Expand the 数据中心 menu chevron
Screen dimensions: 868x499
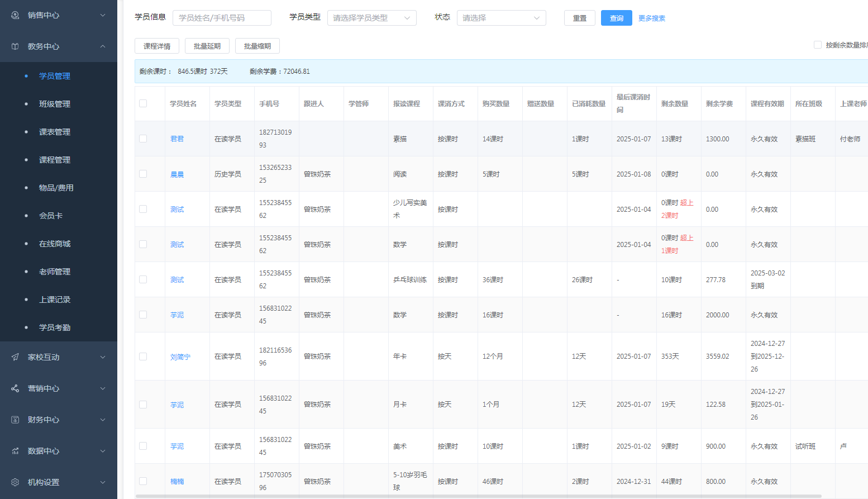click(103, 451)
